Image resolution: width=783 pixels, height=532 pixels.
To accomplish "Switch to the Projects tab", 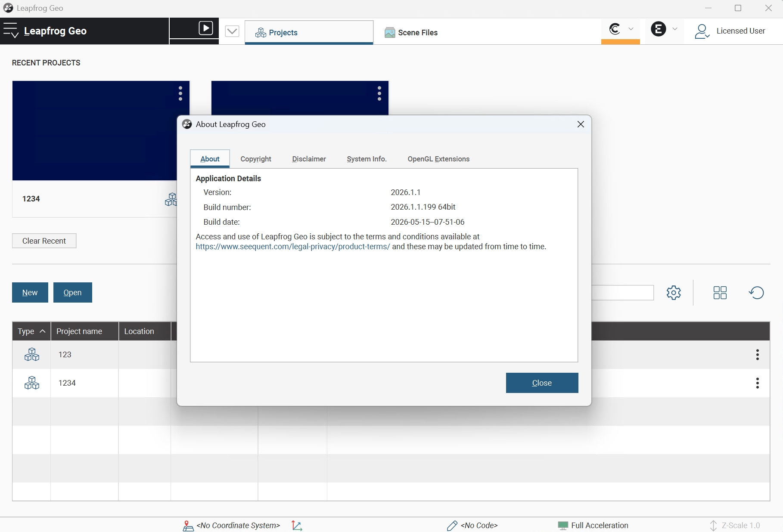I will click(x=309, y=32).
